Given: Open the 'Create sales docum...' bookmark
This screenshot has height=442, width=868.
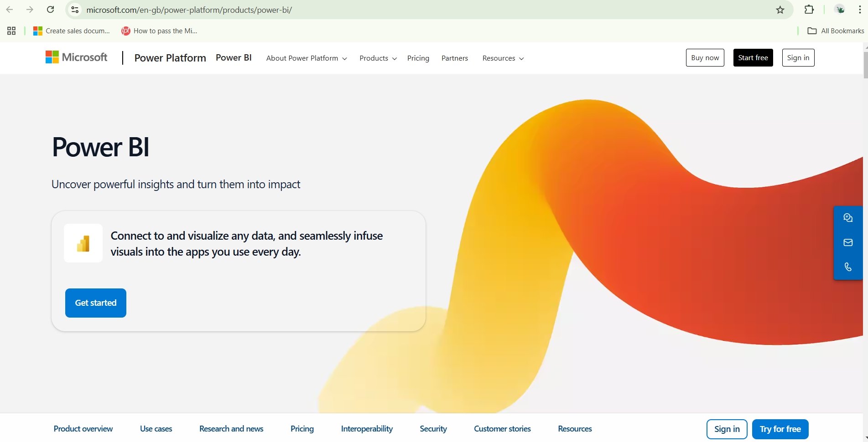Looking at the screenshot, I should point(72,31).
